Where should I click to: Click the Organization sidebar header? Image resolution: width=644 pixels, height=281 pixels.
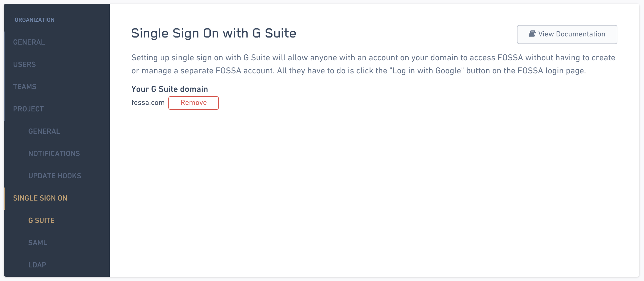[x=34, y=20]
